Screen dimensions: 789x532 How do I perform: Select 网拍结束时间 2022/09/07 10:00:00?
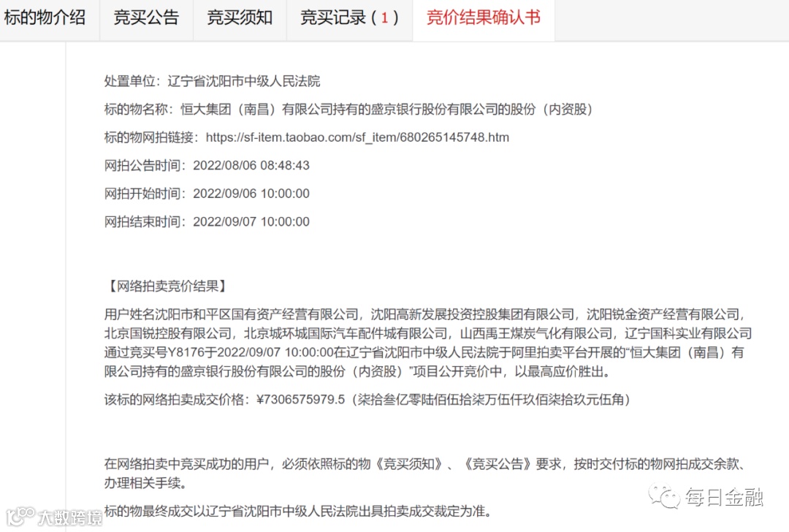tap(207, 222)
